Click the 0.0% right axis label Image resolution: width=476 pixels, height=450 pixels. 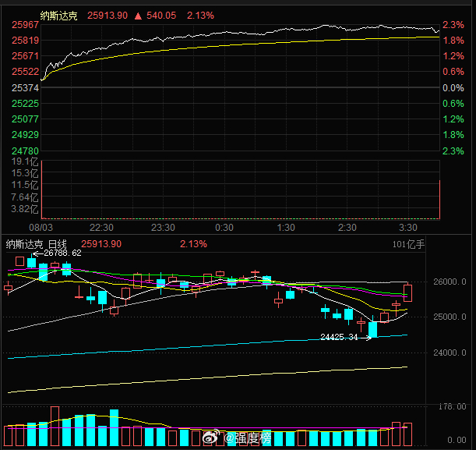coord(453,88)
